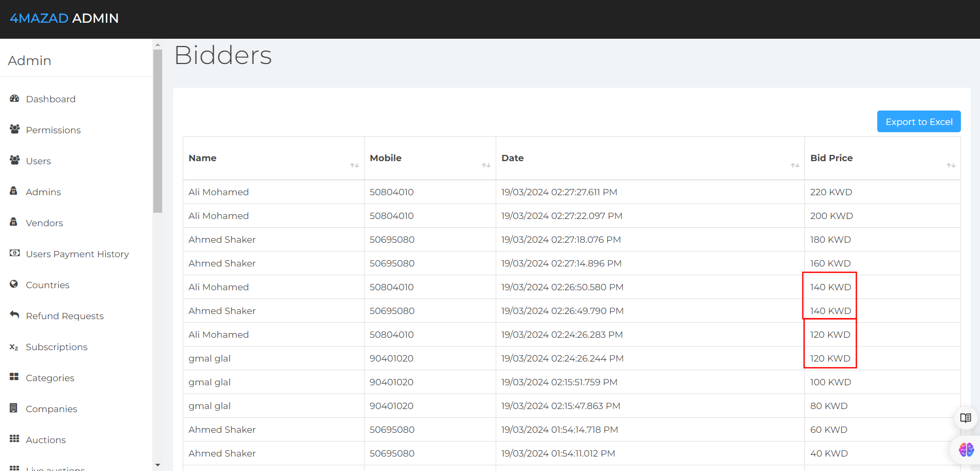Viewport: 980px width, 471px height.
Task: Click the Categories grid icon
Action: (x=14, y=377)
